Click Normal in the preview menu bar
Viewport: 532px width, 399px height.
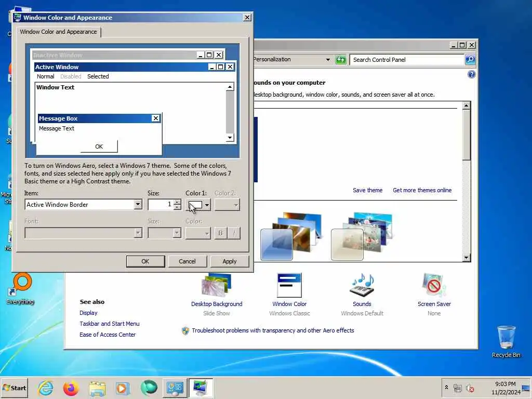point(46,76)
